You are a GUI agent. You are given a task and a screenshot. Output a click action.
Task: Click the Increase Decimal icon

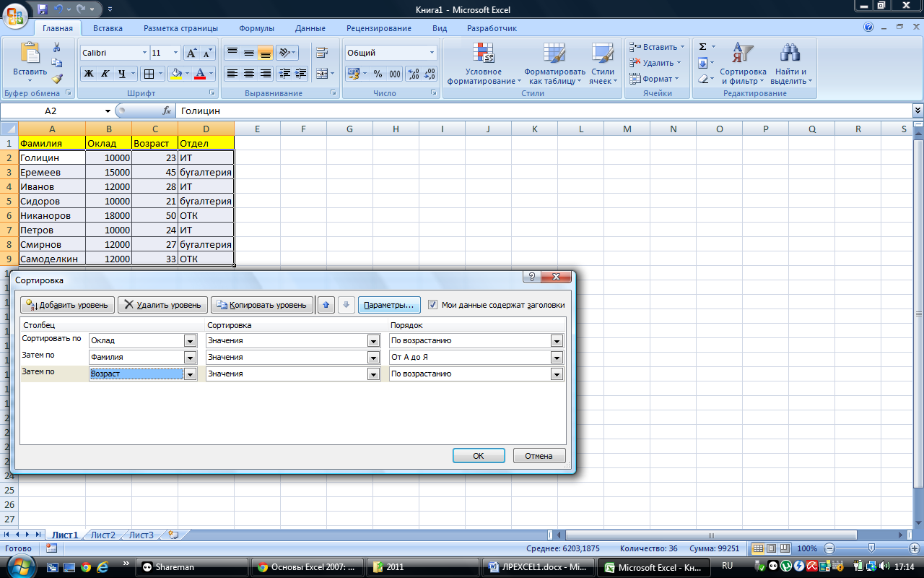pos(414,73)
